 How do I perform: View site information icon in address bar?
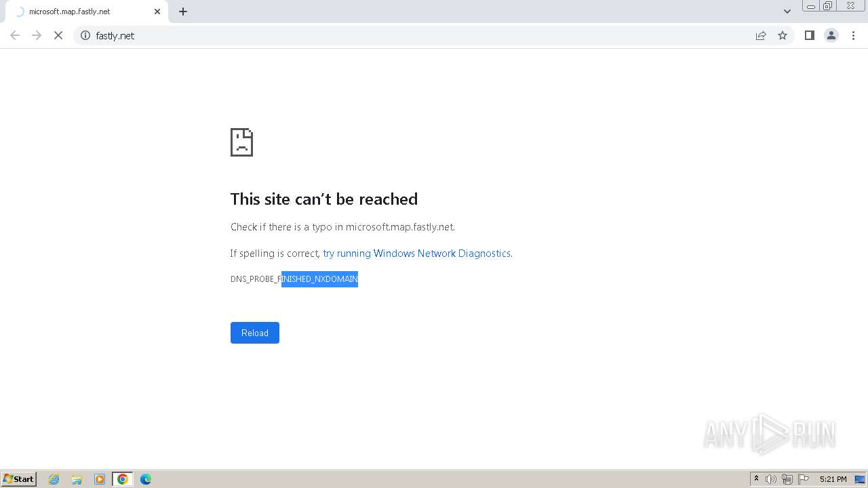point(85,35)
